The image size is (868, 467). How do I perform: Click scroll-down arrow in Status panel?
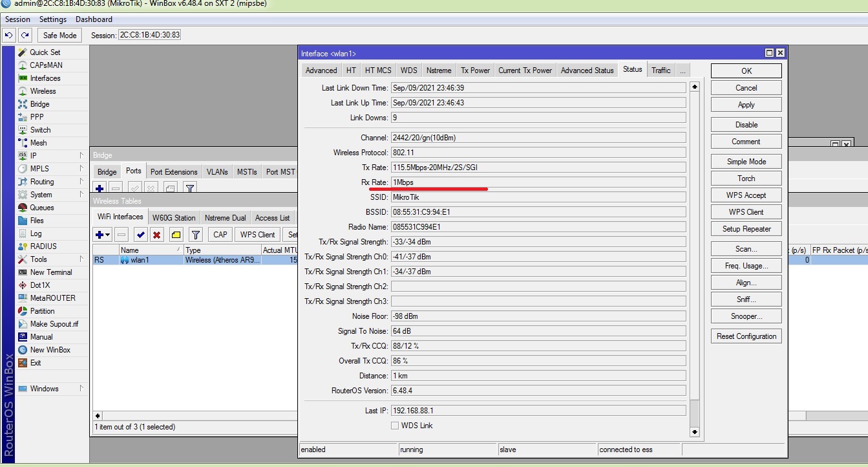click(695, 431)
